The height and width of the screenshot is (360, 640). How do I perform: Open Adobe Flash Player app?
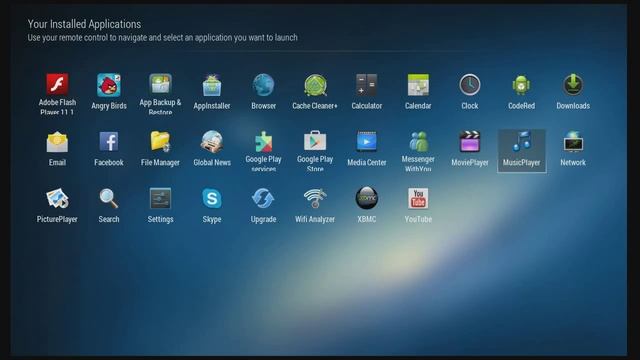click(57, 94)
